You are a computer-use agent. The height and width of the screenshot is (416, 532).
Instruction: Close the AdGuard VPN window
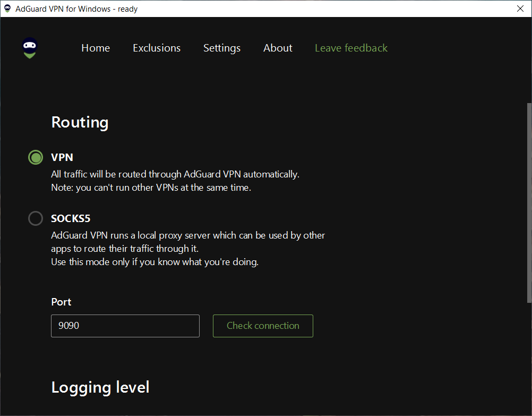tap(520, 9)
